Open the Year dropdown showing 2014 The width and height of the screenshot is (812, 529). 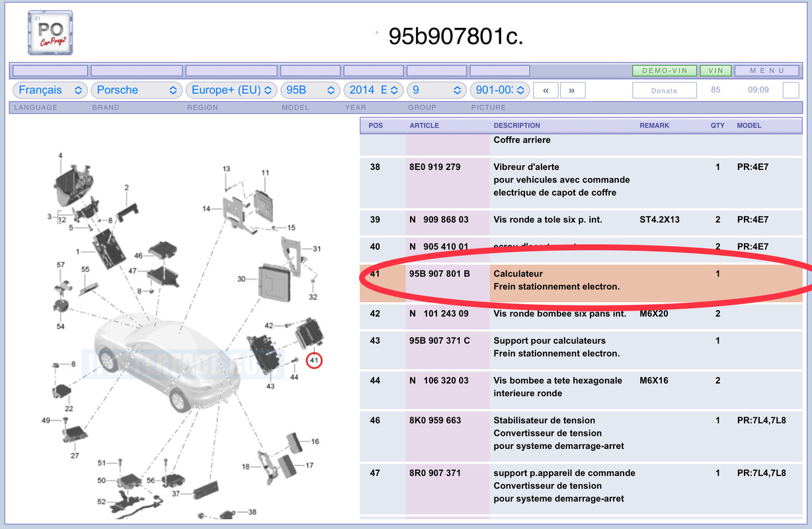[x=374, y=90]
